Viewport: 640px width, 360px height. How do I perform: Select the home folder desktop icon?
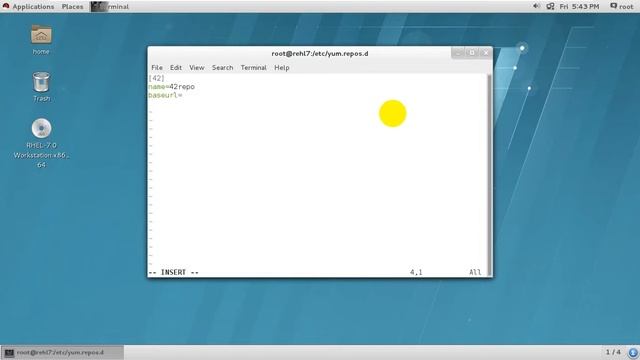tap(41, 40)
